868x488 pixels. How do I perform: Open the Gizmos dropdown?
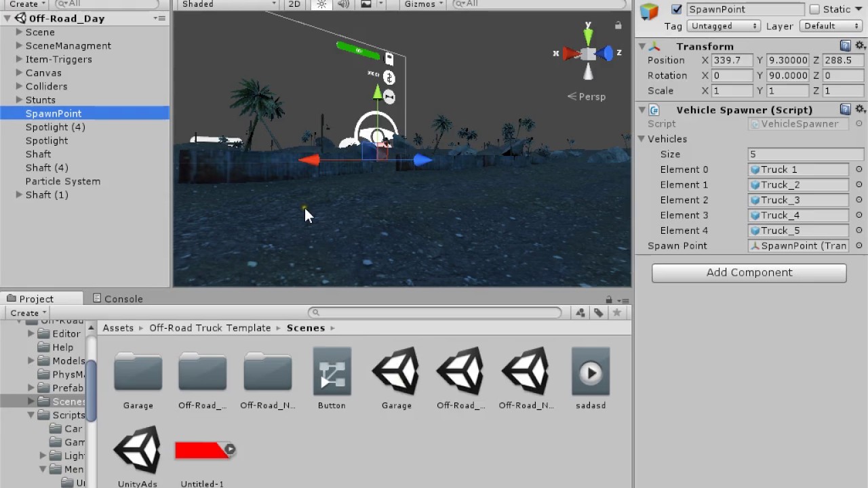(x=423, y=4)
